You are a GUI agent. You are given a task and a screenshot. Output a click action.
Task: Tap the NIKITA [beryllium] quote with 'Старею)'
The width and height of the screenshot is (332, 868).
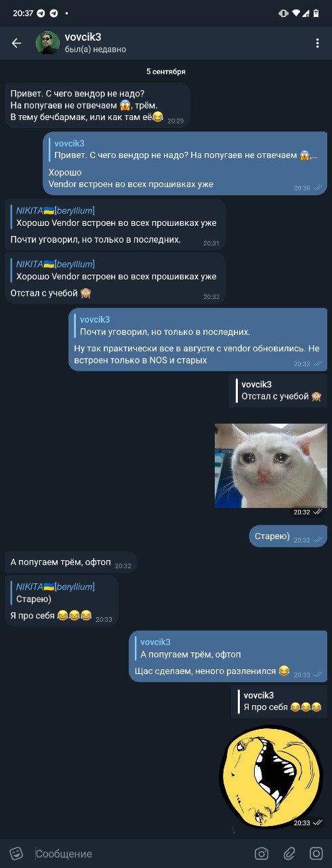tap(61, 593)
